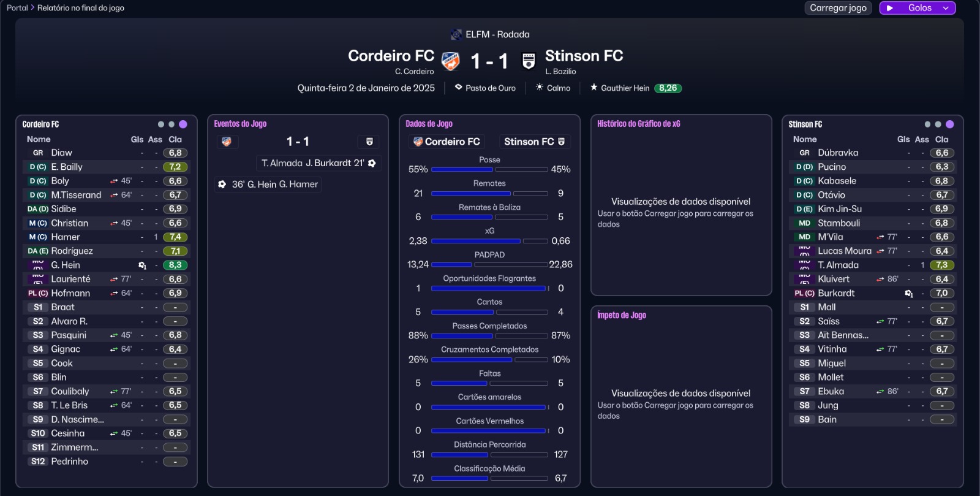The height and width of the screenshot is (496, 980).
Task: Click the ELFM competition logo
Action: [456, 34]
